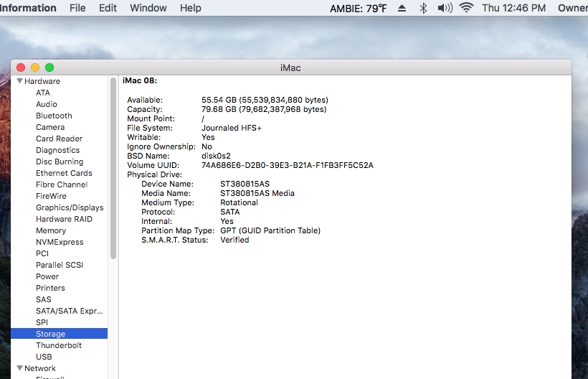The image size is (588, 379).
Task: Open the Owner user menu
Action: click(x=573, y=8)
